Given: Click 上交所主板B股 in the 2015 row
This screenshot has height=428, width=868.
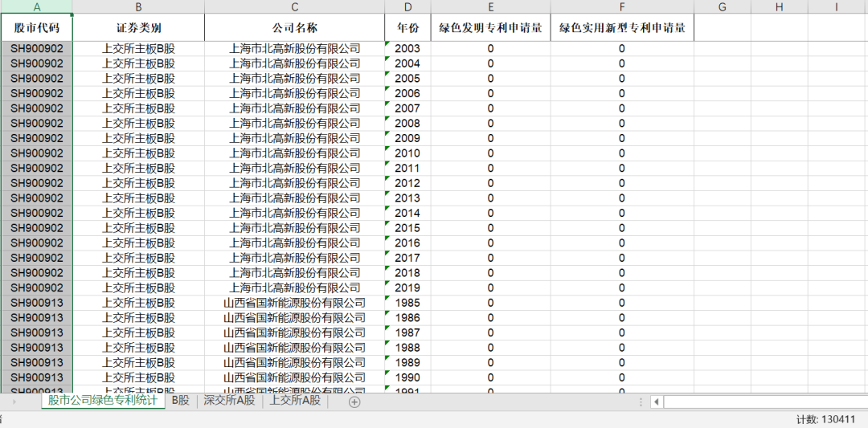Looking at the screenshot, I should point(138,228).
